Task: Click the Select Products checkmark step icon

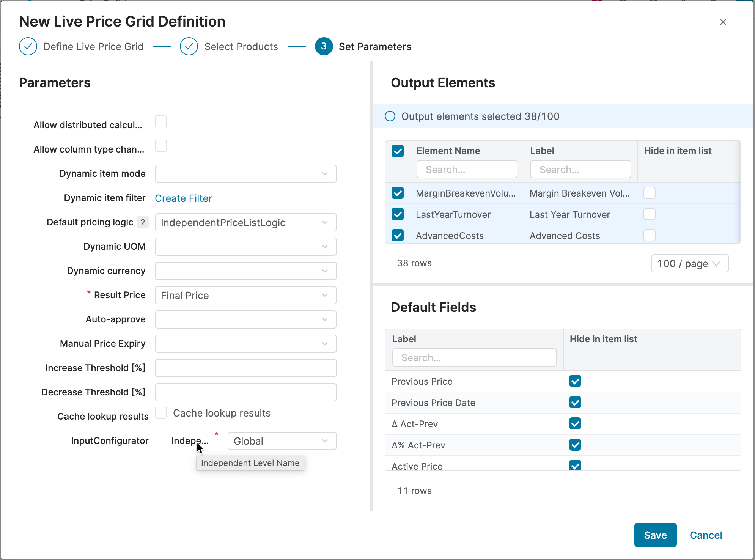Action: point(189,46)
